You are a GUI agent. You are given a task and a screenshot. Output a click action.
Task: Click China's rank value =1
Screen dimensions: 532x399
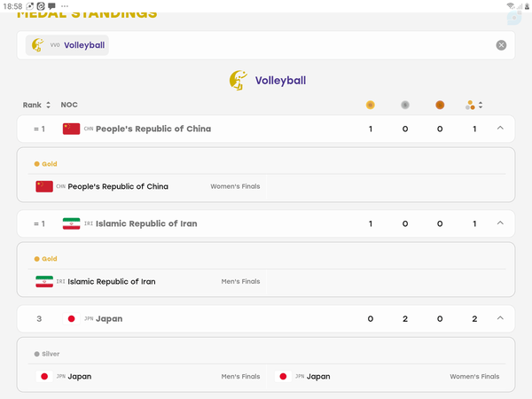pyautogui.click(x=39, y=129)
